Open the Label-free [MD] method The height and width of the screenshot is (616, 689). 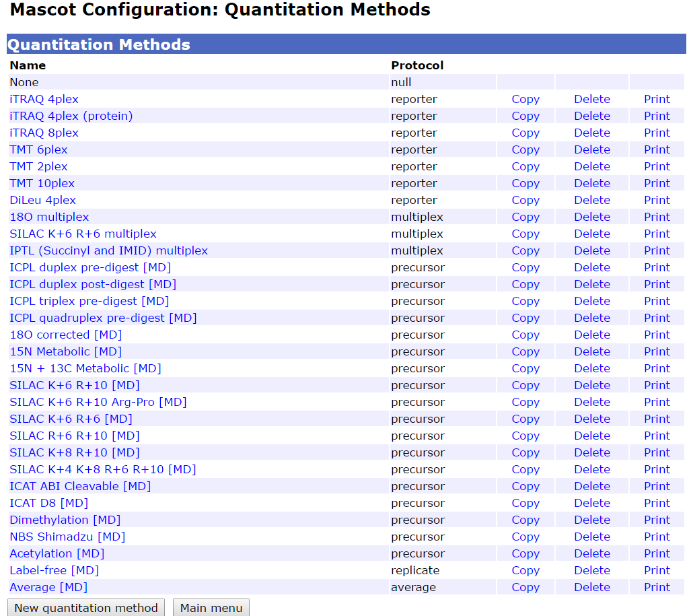click(54, 570)
